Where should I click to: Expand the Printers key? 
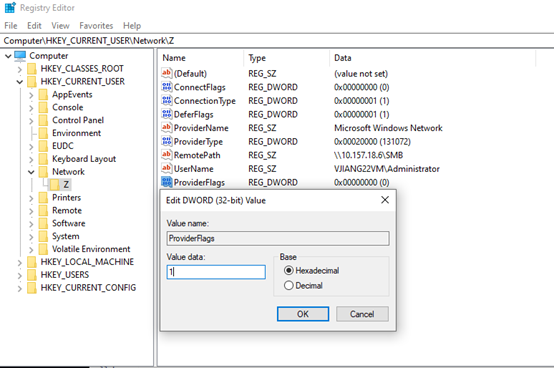[31, 198]
